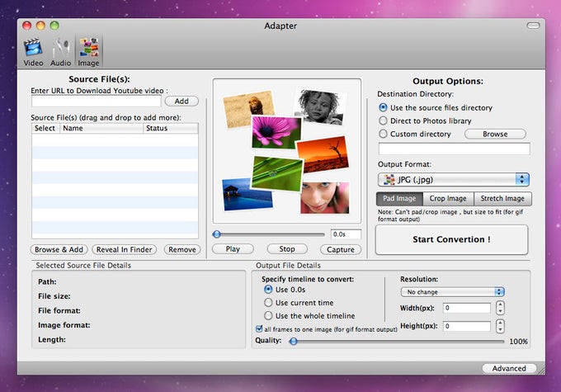Open the Resolution No change dropdown

tap(453, 292)
